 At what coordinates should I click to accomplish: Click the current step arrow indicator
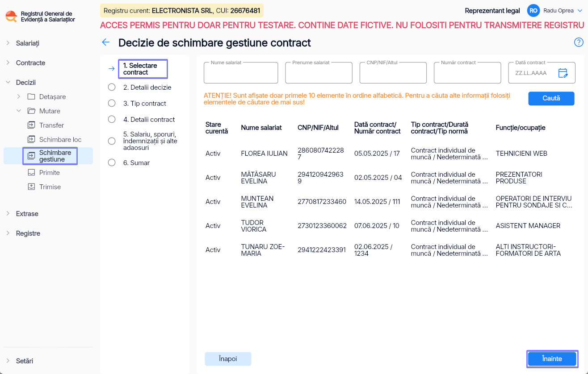[112, 69]
